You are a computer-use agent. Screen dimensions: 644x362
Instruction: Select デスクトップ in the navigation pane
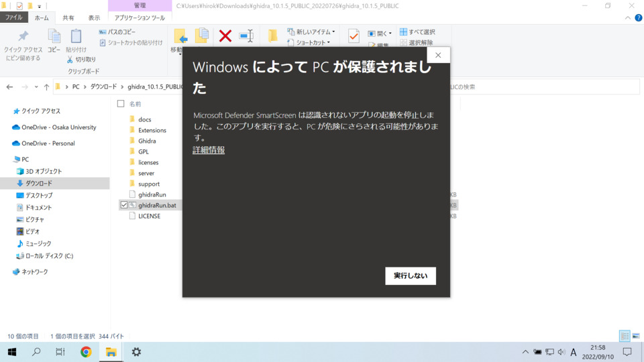click(x=39, y=195)
